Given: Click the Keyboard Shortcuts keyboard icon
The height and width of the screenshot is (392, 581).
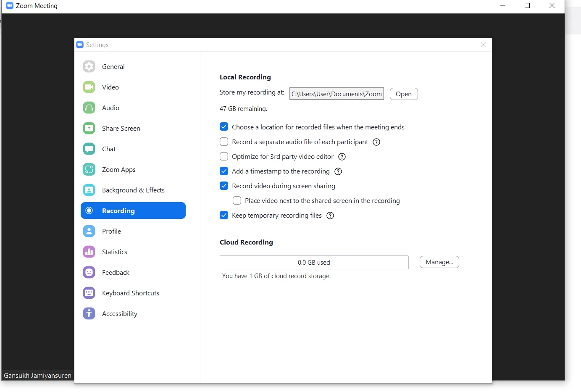Looking at the screenshot, I should pos(89,293).
